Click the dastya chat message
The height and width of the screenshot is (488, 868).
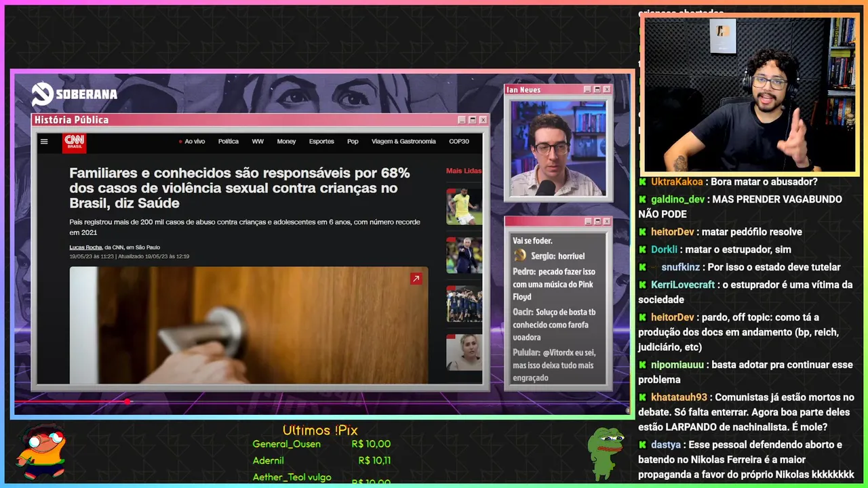point(746,460)
